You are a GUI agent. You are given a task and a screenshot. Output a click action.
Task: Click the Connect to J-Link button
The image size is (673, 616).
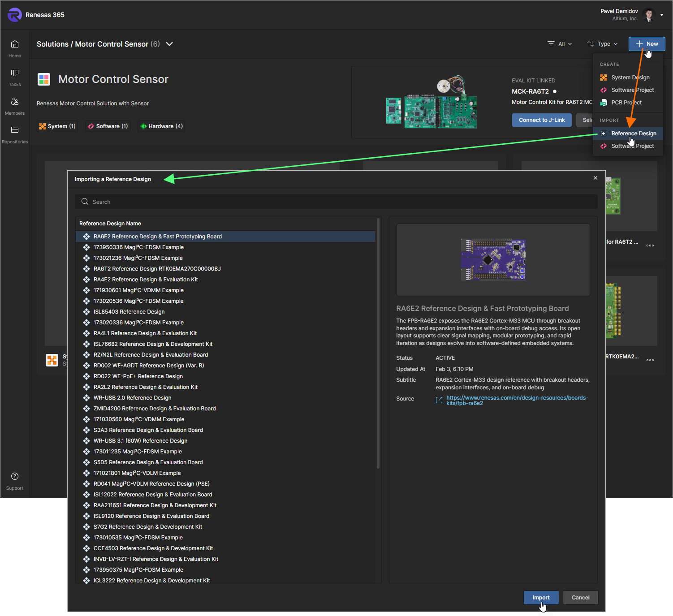pyautogui.click(x=542, y=120)
